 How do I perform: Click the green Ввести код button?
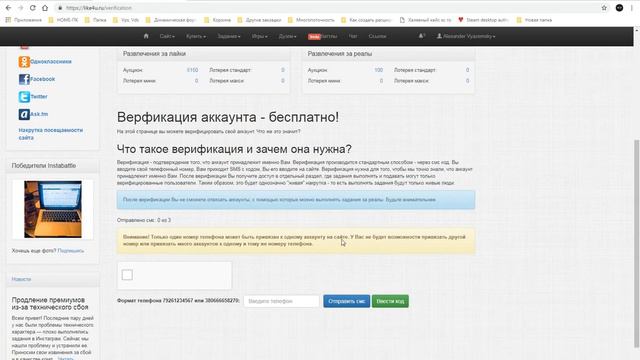pyautogui.click(x=390, y=301)
